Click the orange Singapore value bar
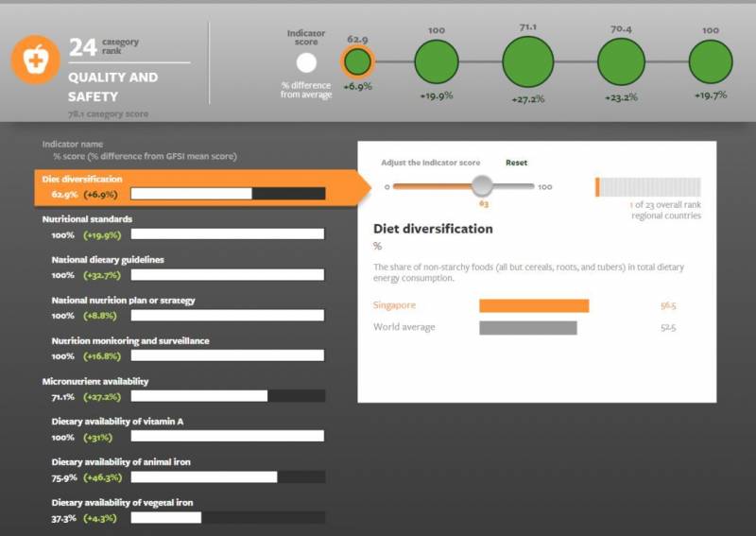 [x=534, y=305]
